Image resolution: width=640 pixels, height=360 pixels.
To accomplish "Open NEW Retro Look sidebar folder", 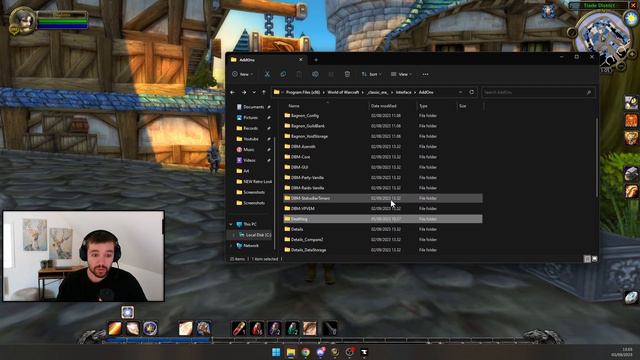I will (x=254, y=182).
